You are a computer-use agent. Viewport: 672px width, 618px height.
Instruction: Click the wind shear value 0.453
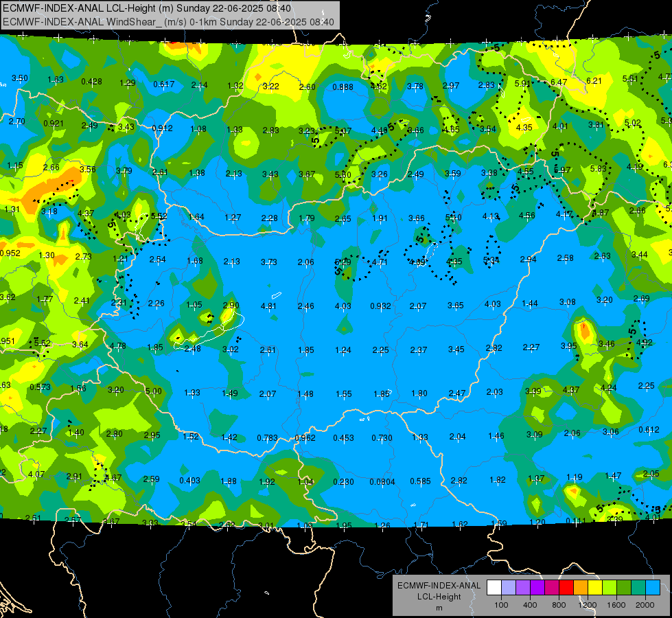(344, 438)
